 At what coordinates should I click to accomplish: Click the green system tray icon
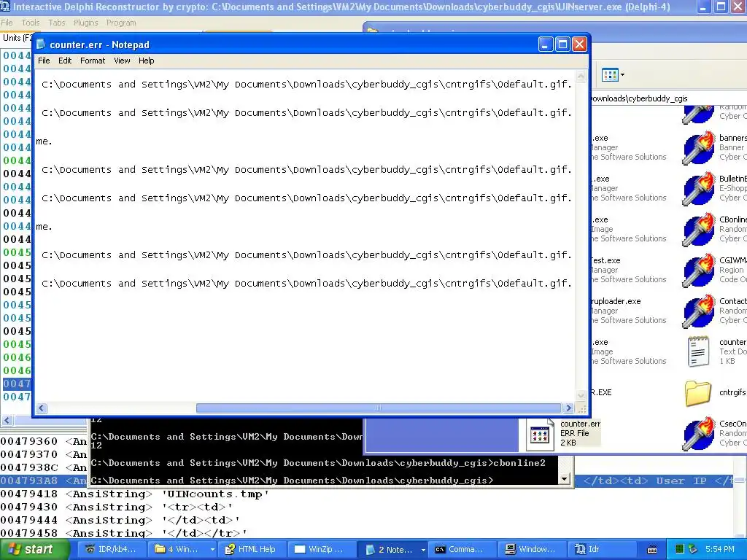pyautogui.click(x=680, y=550)
